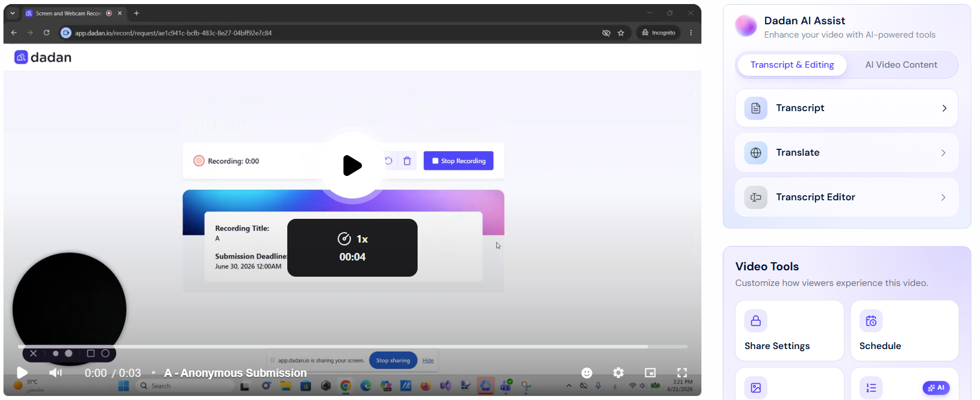Play the video with the center play button
The width and height of the screenshot is (980, 400).
point(352,166)
